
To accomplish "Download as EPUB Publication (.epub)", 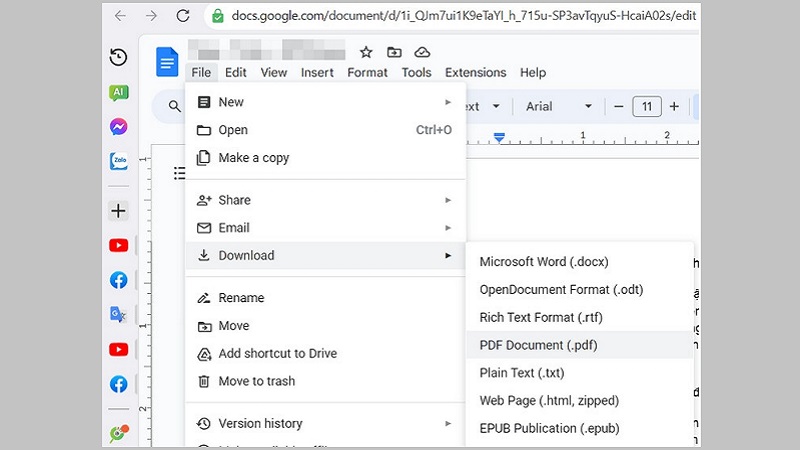I will (580, 428).
